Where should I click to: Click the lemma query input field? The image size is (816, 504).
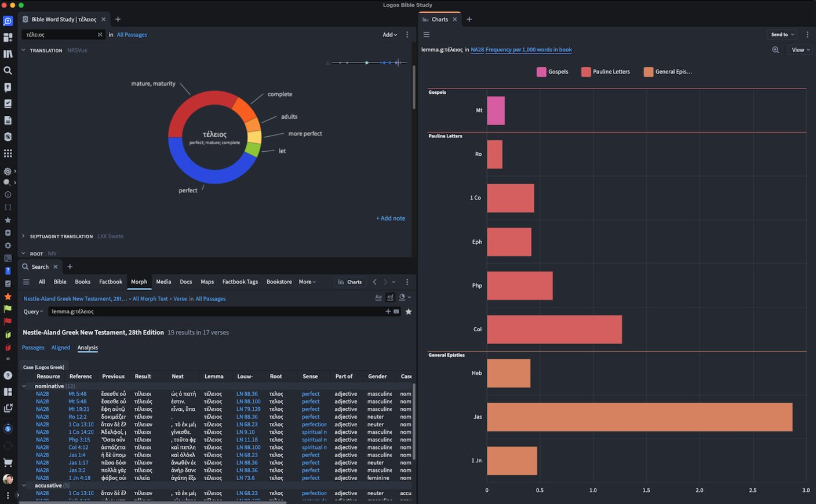pyautogui.click(x=214, y=312)
